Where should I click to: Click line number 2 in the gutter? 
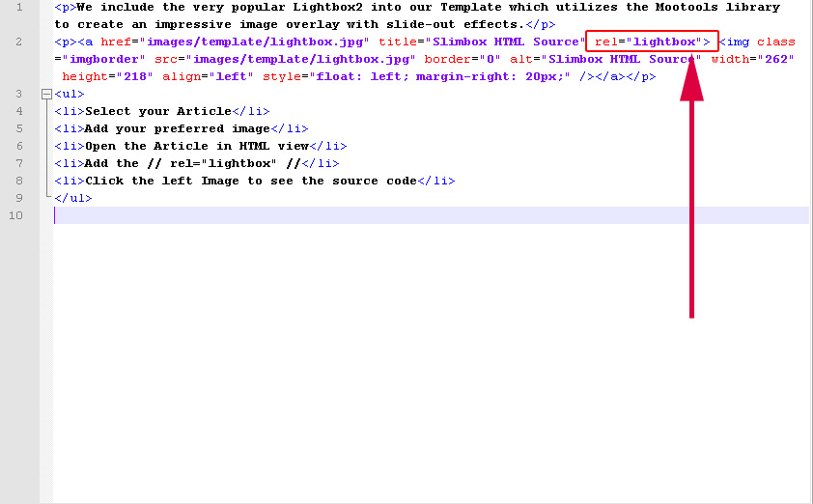(x=19, y=42)
